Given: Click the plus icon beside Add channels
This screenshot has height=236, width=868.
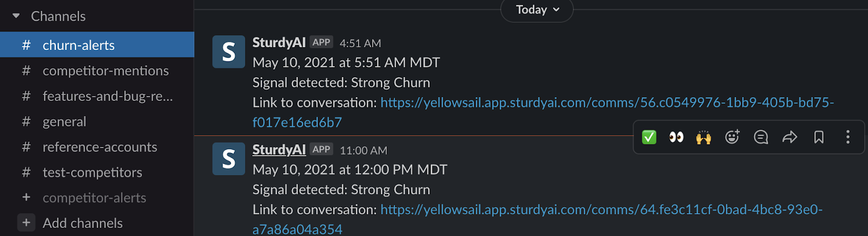Looking at the screenshot, I should (26, 222).
